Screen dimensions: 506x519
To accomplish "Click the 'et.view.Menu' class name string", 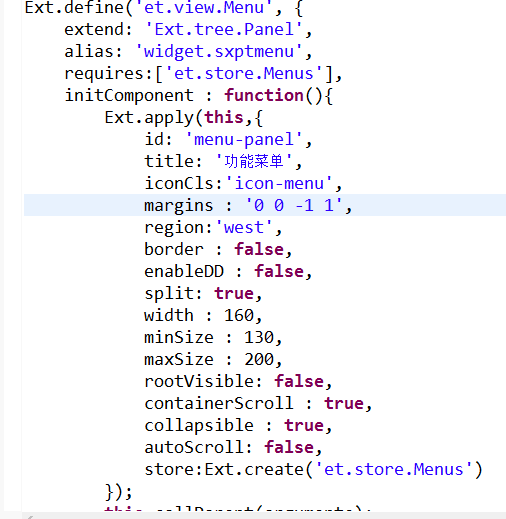I will pyautogui.click(x=204, y=7).
